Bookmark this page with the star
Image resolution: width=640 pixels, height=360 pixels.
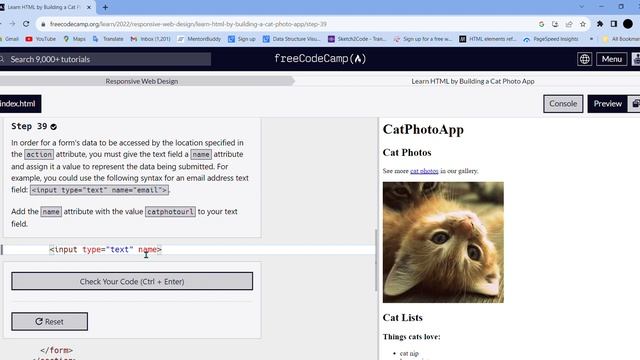[x=582, y=24]
